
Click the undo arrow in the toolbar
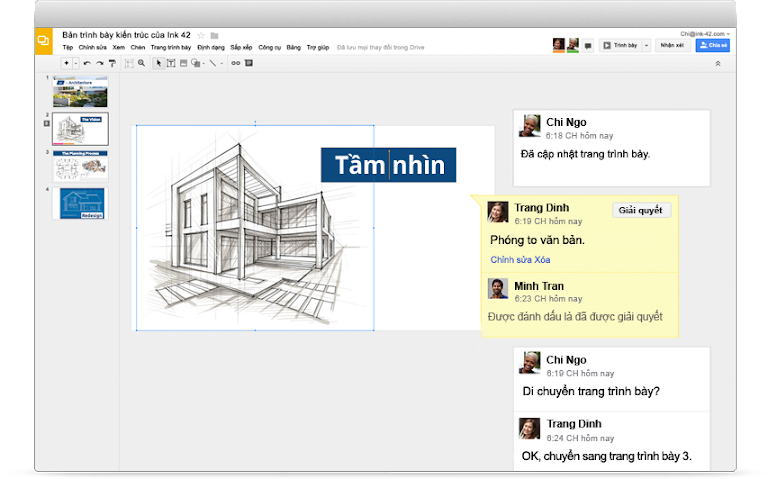click(x=87, y=63)
